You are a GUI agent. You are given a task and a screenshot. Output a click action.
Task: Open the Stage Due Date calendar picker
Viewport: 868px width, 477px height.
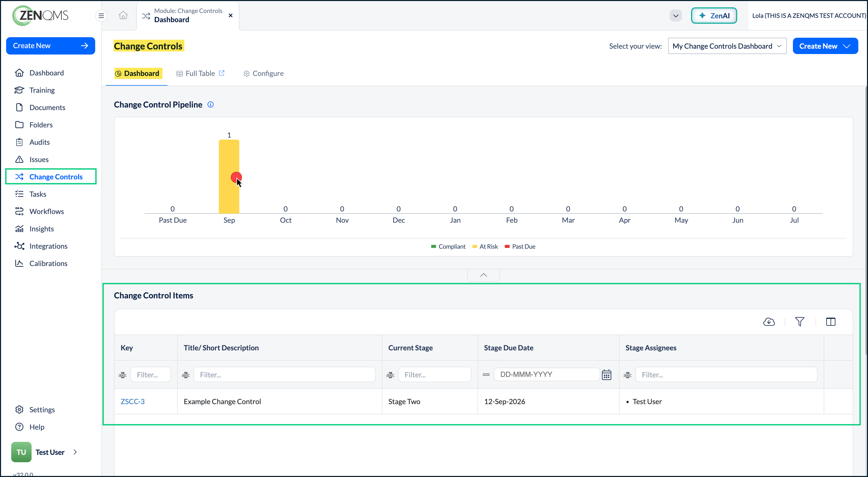pyautogui.click(x=607, y=375)
